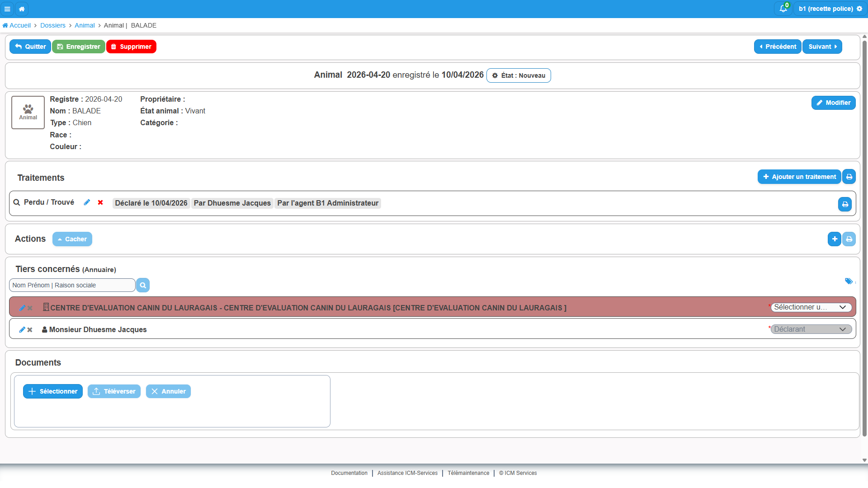Add a new action with the plus icon
The height and width of the screenshot is (488, 868).
(x=835, y=239)
